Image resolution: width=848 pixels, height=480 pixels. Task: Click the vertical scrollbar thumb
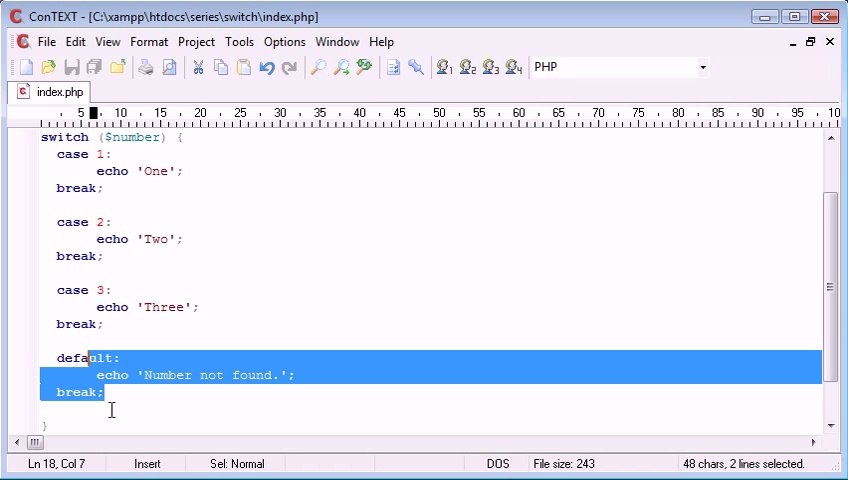[831, 286]
